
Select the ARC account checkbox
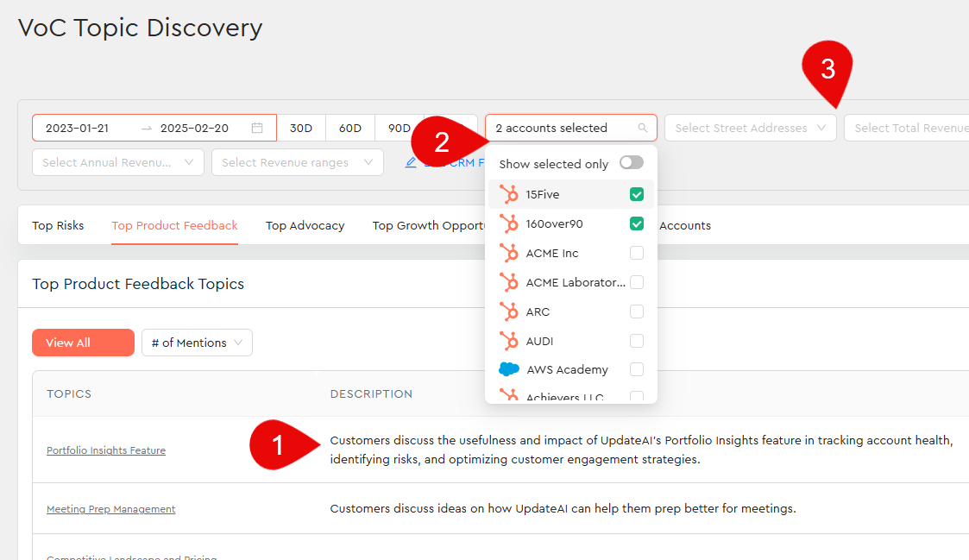pyautogui.click(x=637, y=311)
